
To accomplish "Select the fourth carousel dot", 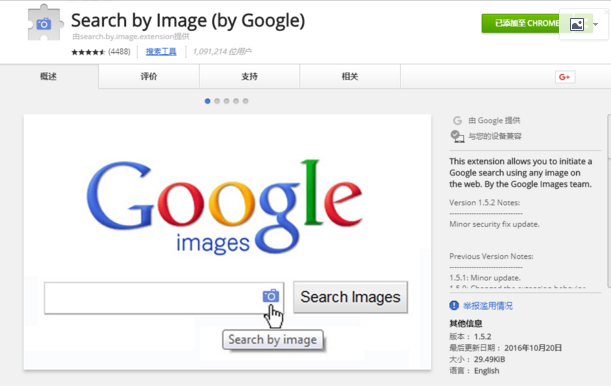I will tap(236, 101).
